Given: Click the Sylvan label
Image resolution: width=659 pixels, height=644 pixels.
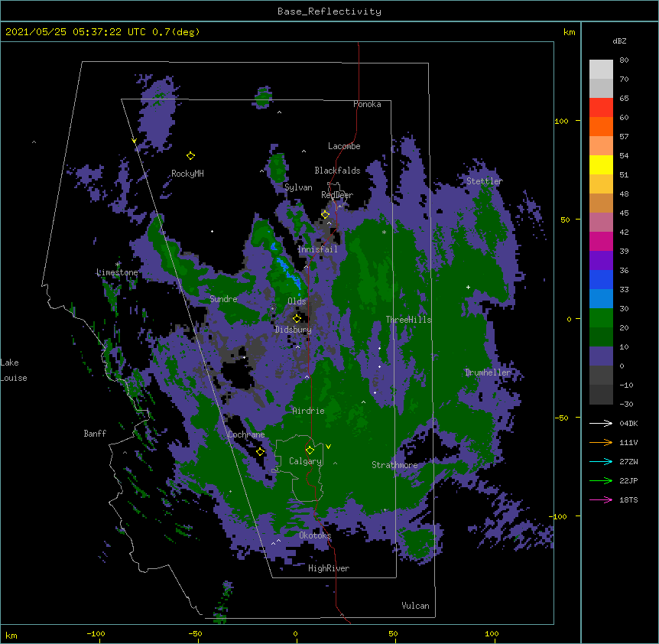Looking at the screenshot, I should pos(298,187).
